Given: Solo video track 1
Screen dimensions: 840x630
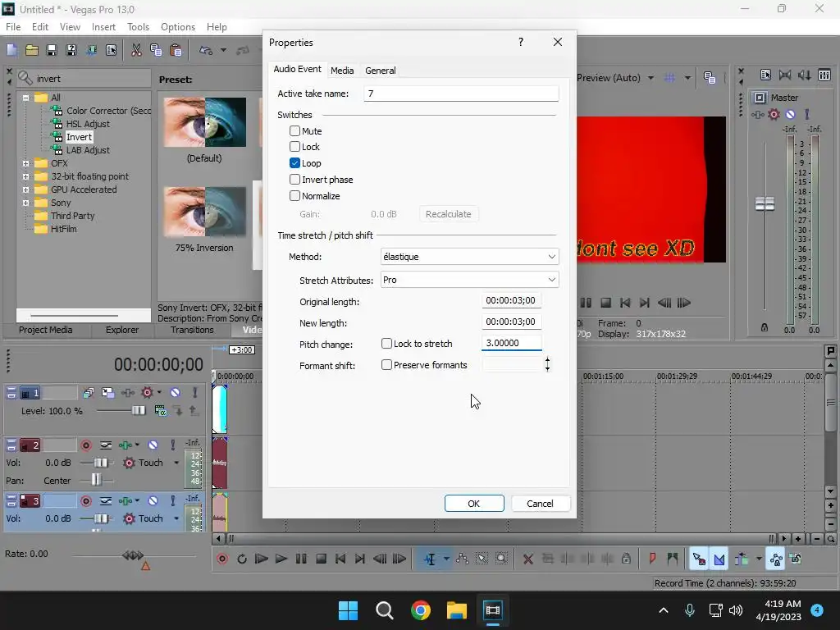Looking at the screenshot, I should click(x=194, y=393).
